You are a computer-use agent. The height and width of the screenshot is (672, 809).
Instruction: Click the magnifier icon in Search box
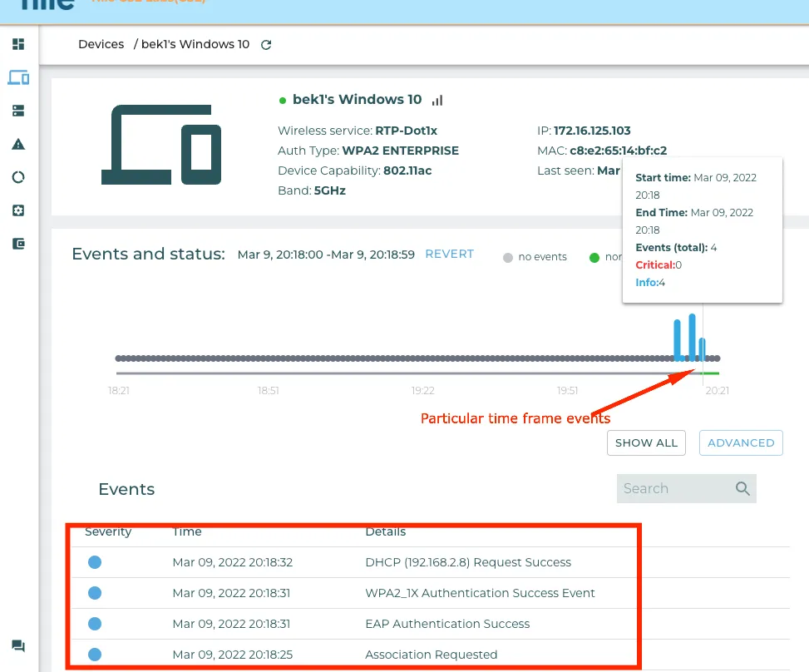(x=742, y=488)
